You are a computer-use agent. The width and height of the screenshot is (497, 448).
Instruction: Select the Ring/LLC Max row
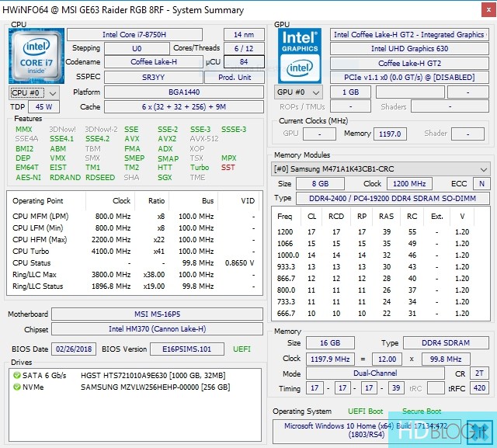click(x=134, y=274)
